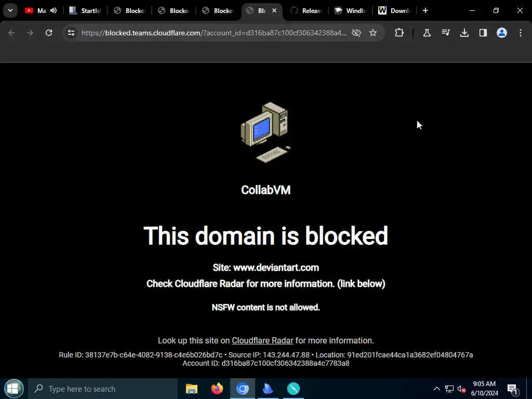Open clock showing 9:05 AM
The width and height of the screenshot is (532, 399).
tap(485, 389)
